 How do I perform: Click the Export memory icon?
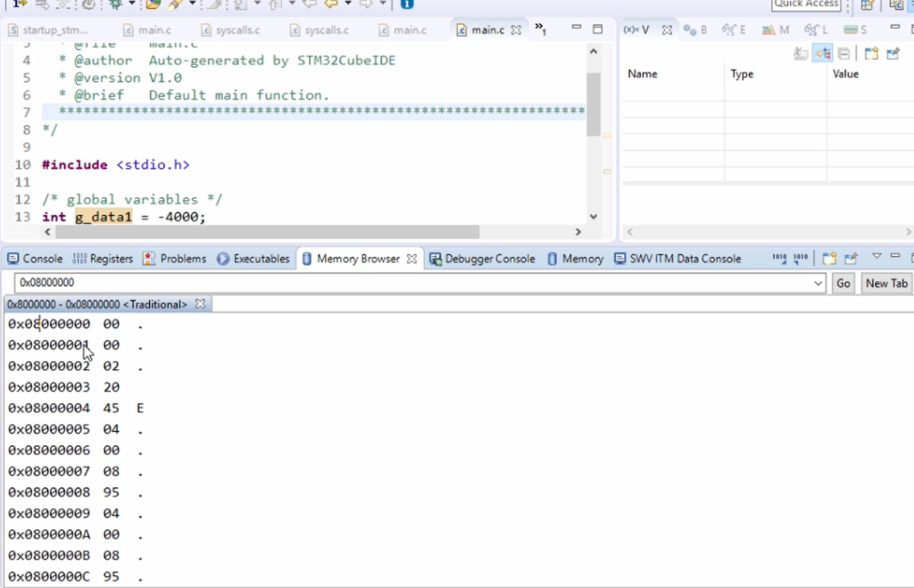point(801,258)
